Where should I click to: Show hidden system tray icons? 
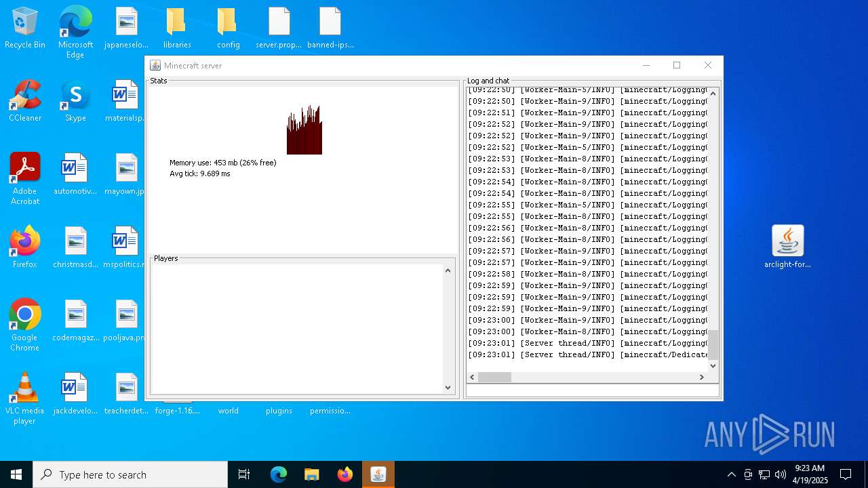pyautogui.click(x=731, y=474)
